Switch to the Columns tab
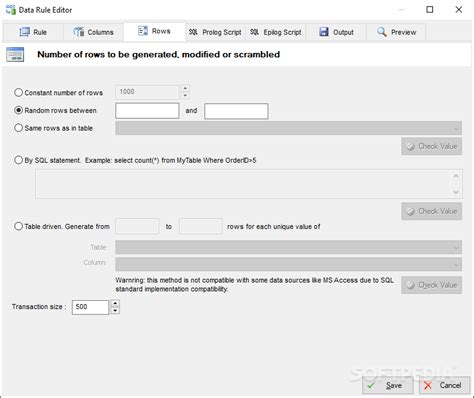The width and height of the screenshot is (474, 398). (93, 32)
